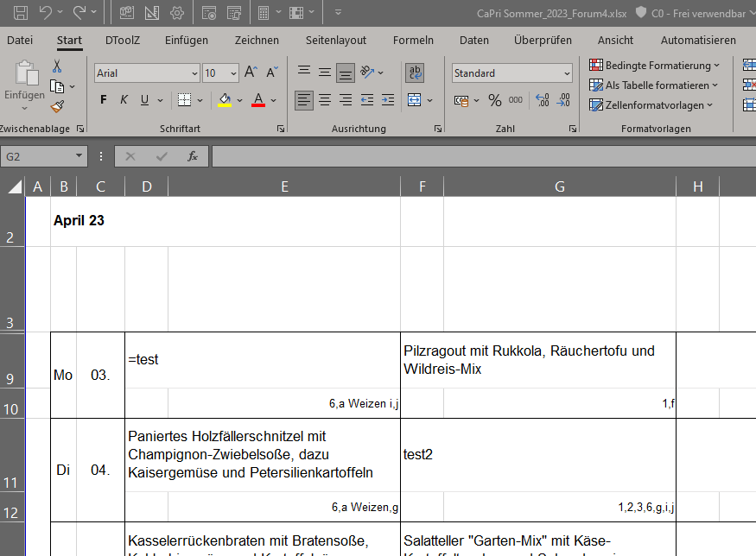Switch to the Daten tab
756x556 pixels.
pyautogui.click(x=474, y=40)
